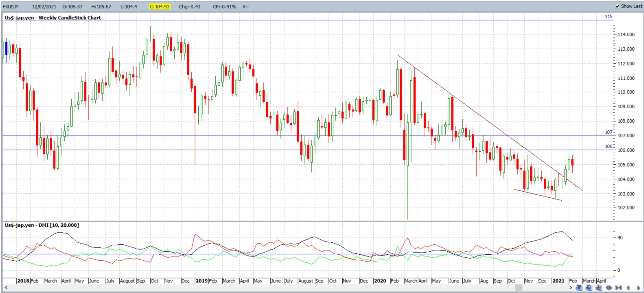Click the 110.000 price axis label
This screenshot has width=644, height=293.
click(x=626, y=92)
